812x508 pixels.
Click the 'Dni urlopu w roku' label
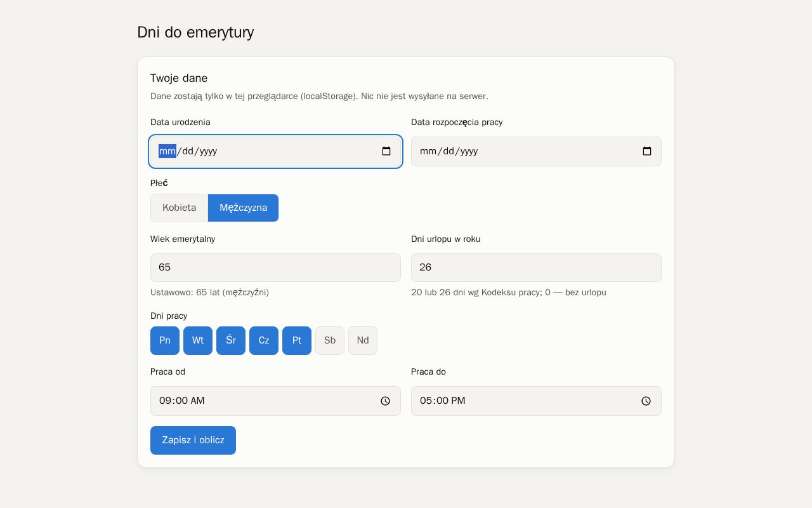click(x=446, y=239)
